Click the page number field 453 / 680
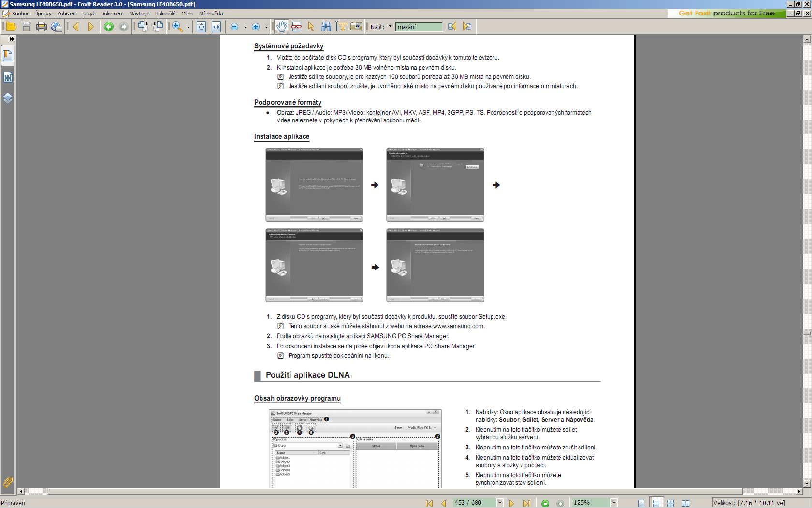The image size is (812, 508). (475, 503)
